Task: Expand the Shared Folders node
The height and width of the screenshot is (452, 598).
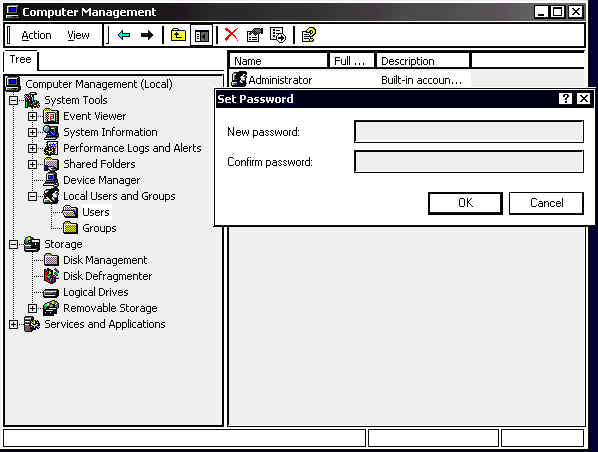Action: [x=32, y=164]
